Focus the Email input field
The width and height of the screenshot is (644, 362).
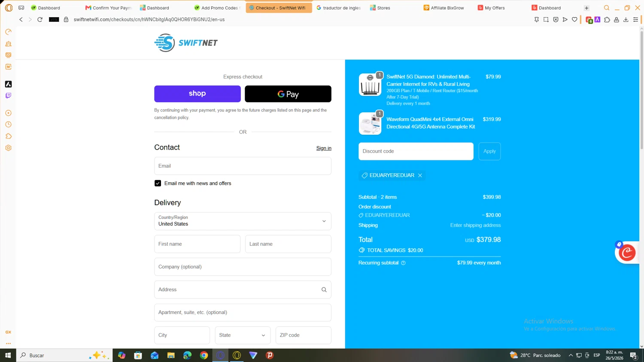[x=243, y=166]
